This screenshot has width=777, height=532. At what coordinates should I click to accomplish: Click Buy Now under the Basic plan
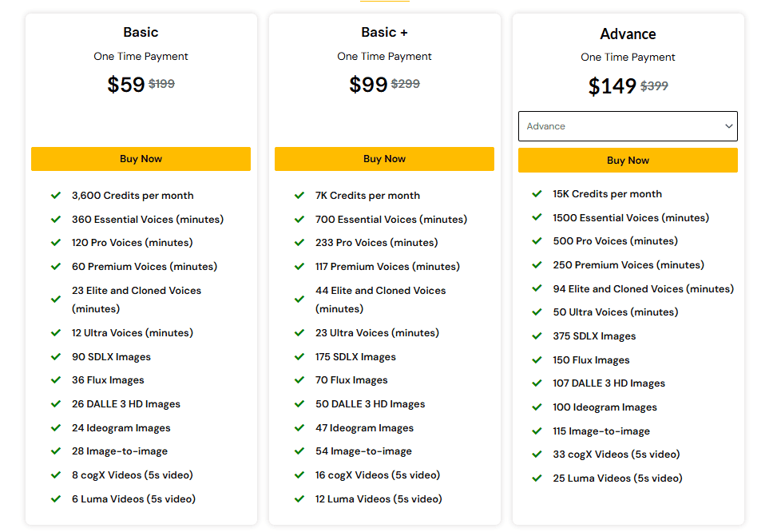tap(141, 159)
